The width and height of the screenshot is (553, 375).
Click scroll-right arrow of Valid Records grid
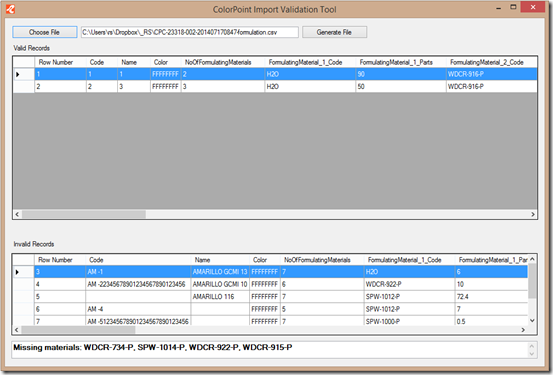point(533,214)
